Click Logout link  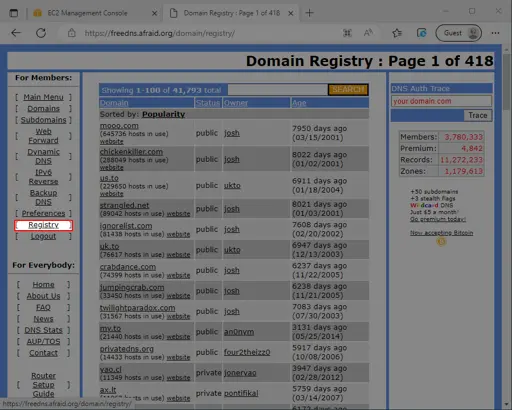coord(43,236)
